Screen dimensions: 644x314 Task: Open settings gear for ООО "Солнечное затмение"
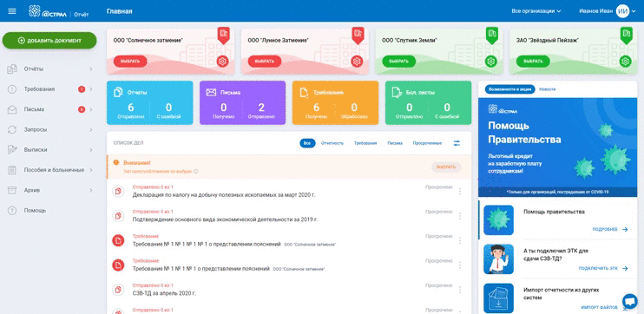point(222,62)
